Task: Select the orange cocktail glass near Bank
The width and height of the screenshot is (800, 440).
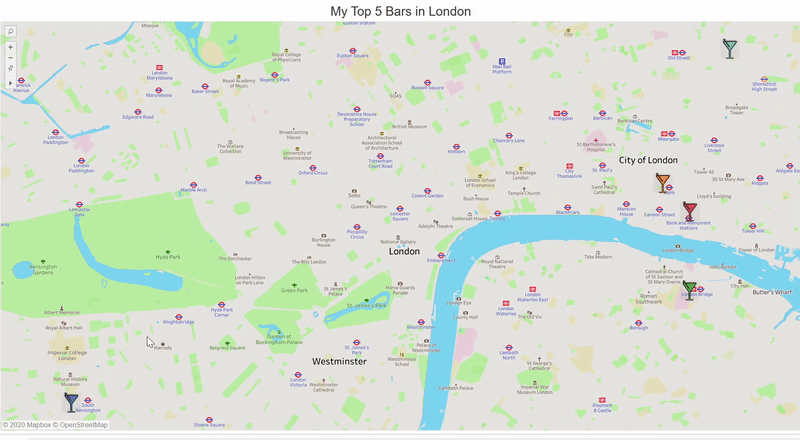Action: pos(662,183)
